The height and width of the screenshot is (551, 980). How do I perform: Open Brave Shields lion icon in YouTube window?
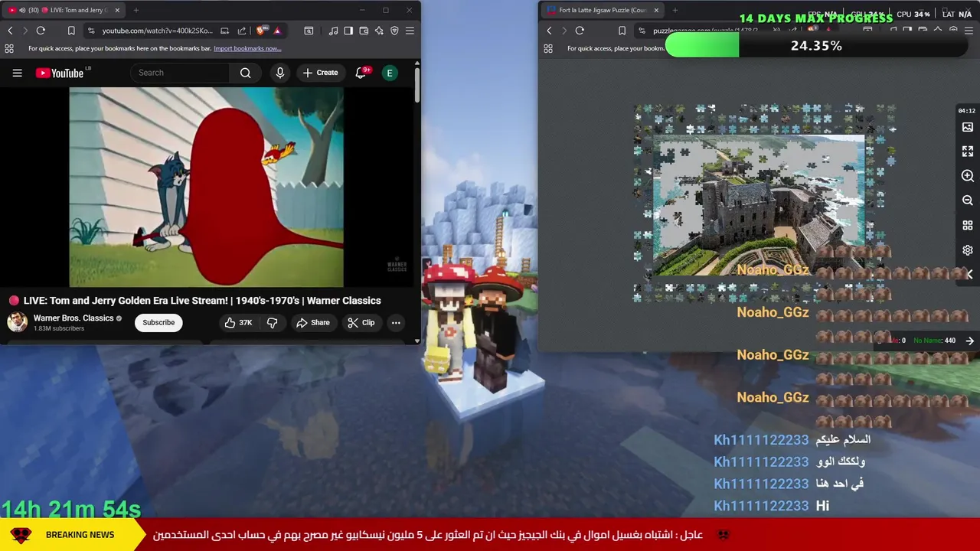pyautogui.click(x=262, y=31)
